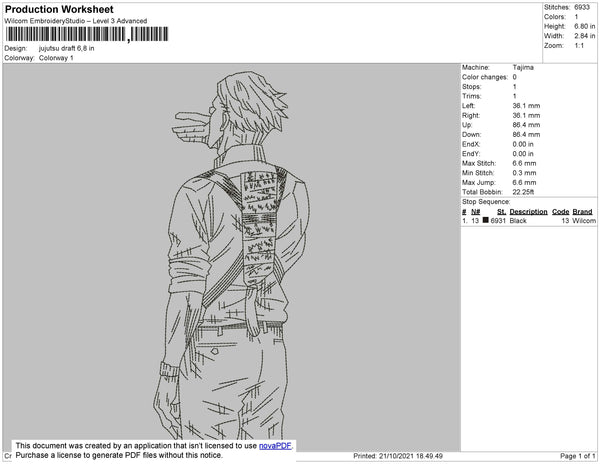This screenshot has height=464, width=600.
Task: Select the 'Max Jump:' label
Action: coord(479,182)
